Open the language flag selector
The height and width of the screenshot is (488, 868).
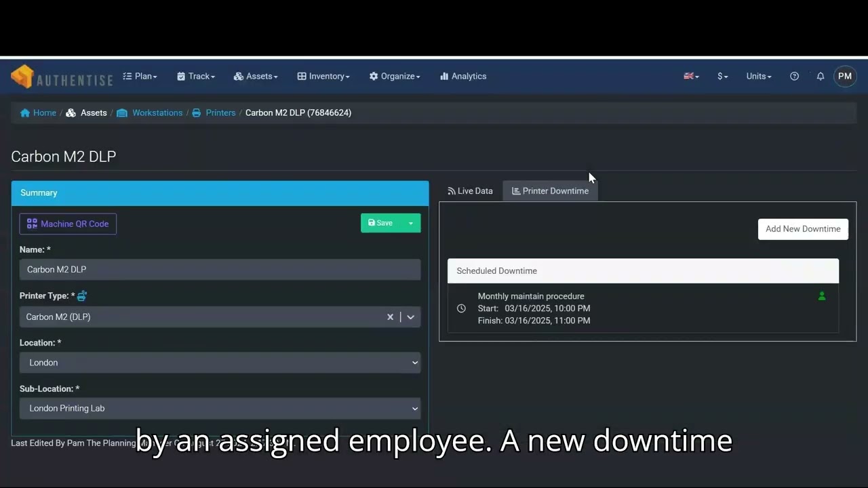(691, 77)
